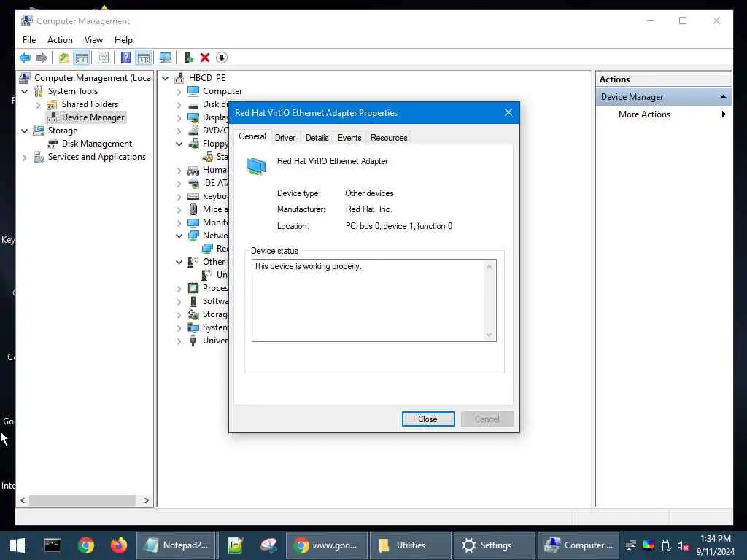Click the Notepad2 taskbar button
This screenshot has height=560, width=747.
pyautogui.click(x=177, y=545)
